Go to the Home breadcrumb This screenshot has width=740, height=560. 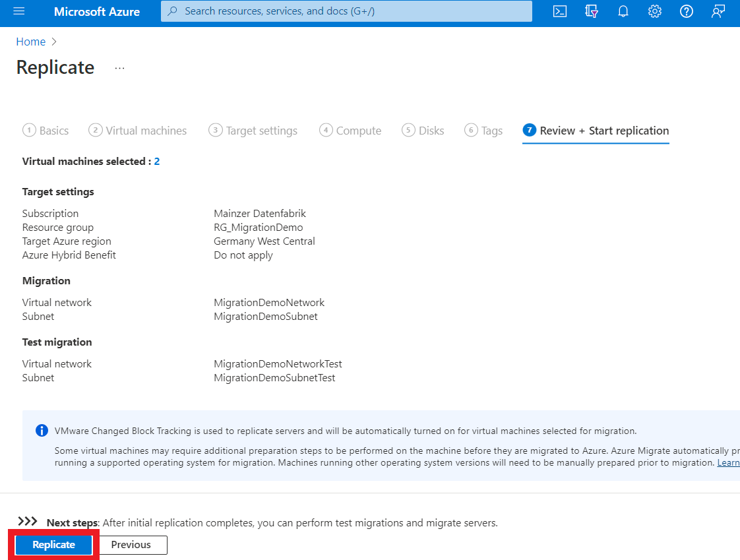31,42
